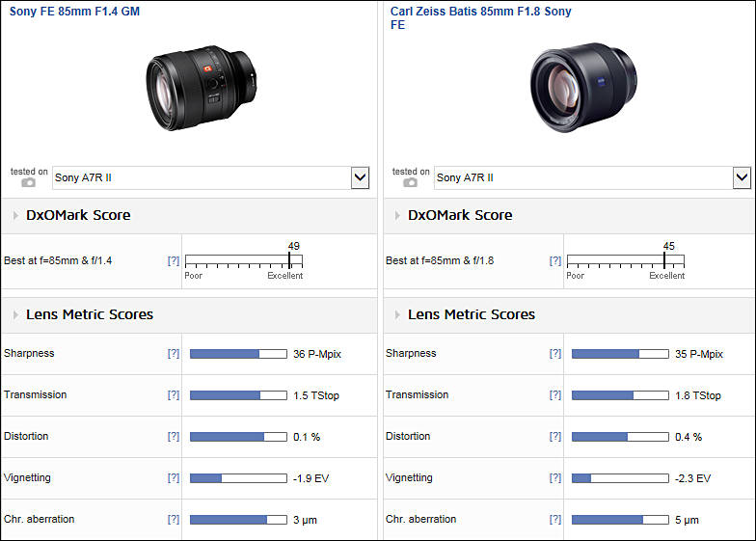Open Sharpness help icon for Sony lens

174,353
